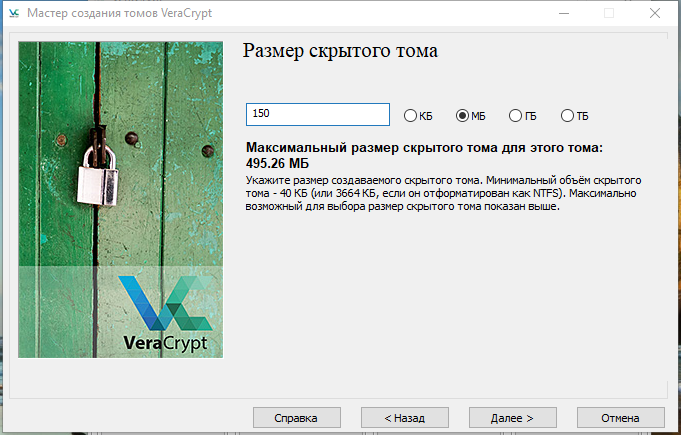Continue with the Далее > button
The height and width of the screenshot is (435, 681).
click(512, 418)
